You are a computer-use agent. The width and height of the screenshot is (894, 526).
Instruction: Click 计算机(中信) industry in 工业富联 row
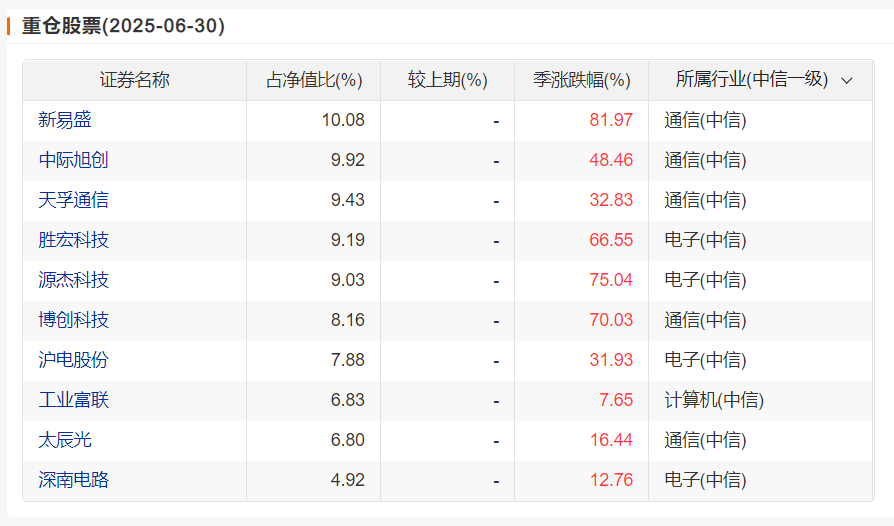point(714,399)
